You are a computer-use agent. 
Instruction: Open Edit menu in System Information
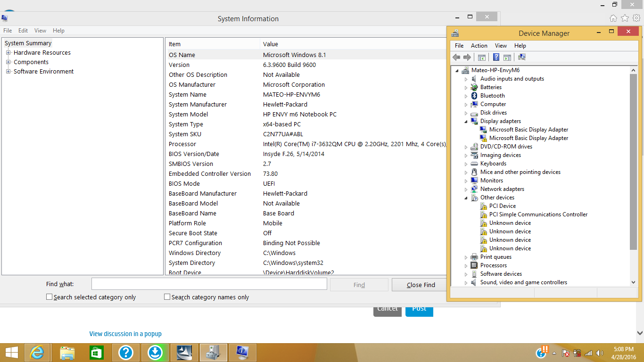coord(23,31)
